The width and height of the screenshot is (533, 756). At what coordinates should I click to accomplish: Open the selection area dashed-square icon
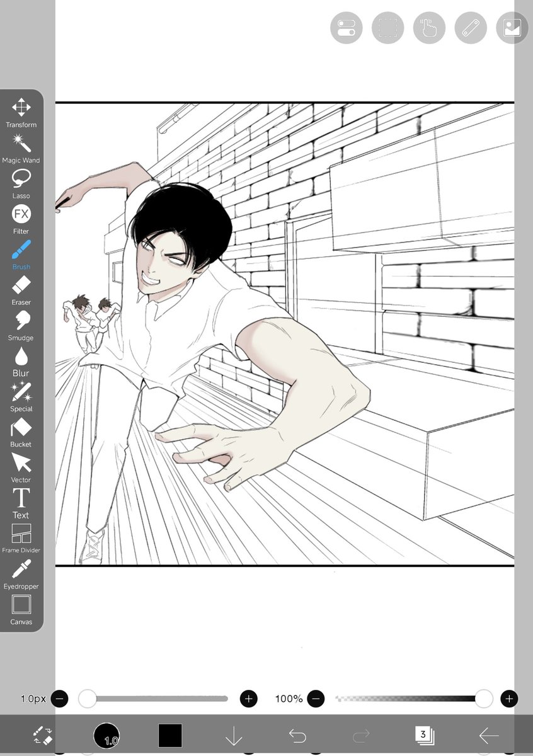click(x=387, y=28)
